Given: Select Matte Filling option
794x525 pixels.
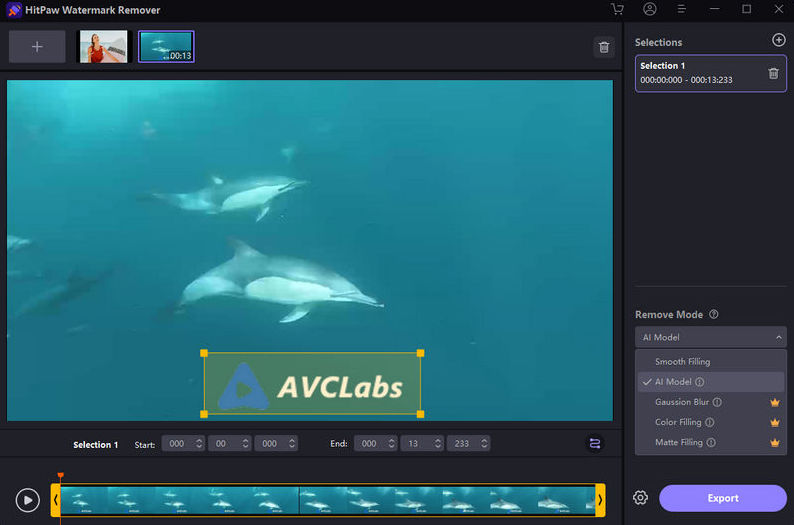Looking at the screenshot, I should pyautogui.click(x=678, y=442).
